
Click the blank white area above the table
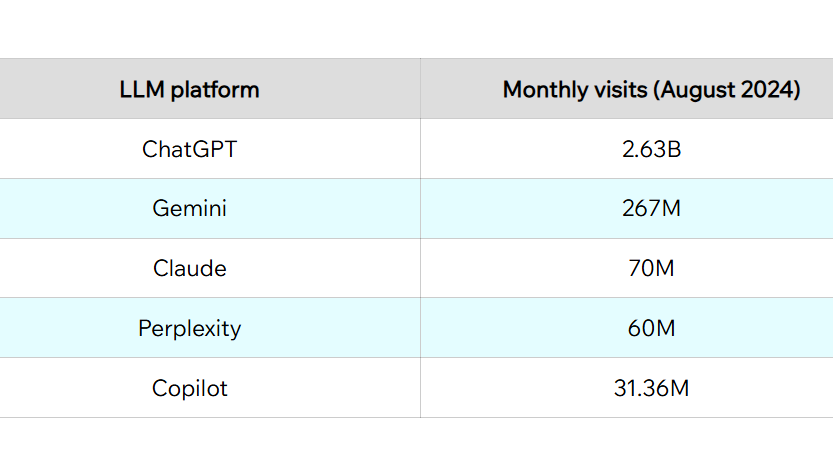(416, 28)
